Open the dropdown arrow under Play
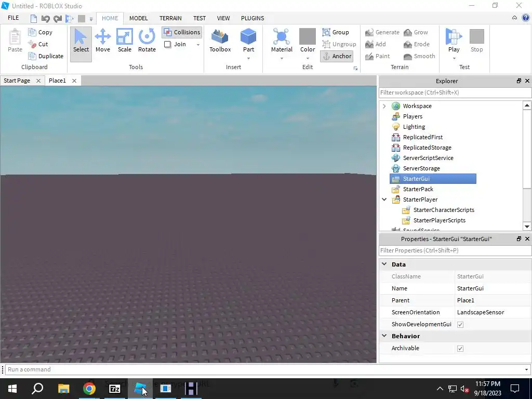This screenshot has width=532, height=399. coord(454,58)
